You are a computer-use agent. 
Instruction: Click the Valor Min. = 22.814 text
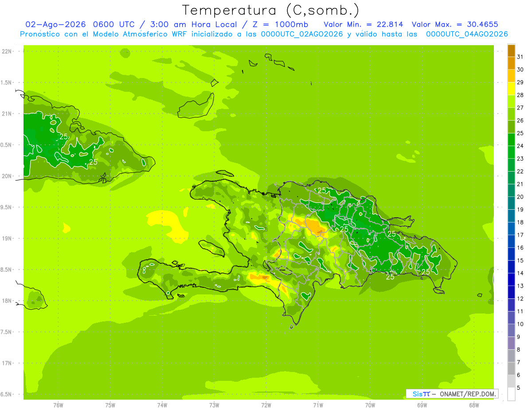point(363,24)
